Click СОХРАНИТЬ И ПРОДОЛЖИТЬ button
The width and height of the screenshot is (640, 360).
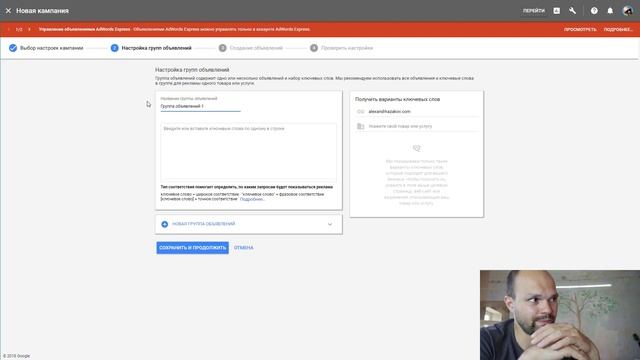point(192,248)
